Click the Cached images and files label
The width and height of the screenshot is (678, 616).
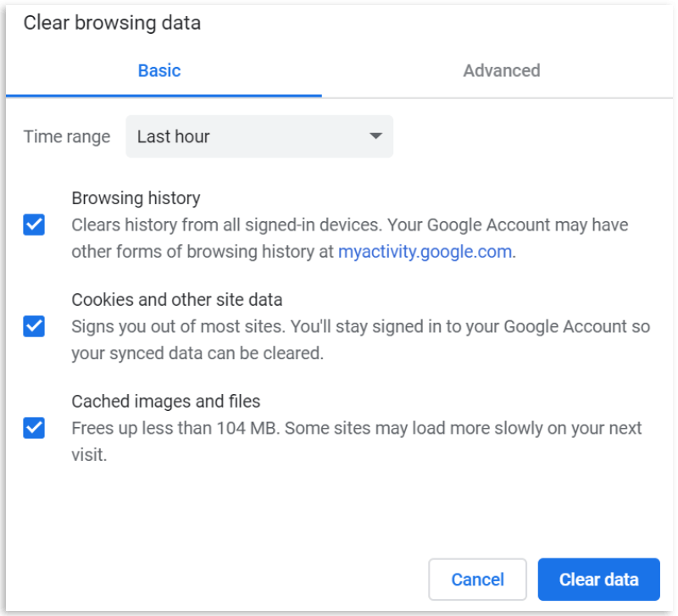tap(165, 401)
